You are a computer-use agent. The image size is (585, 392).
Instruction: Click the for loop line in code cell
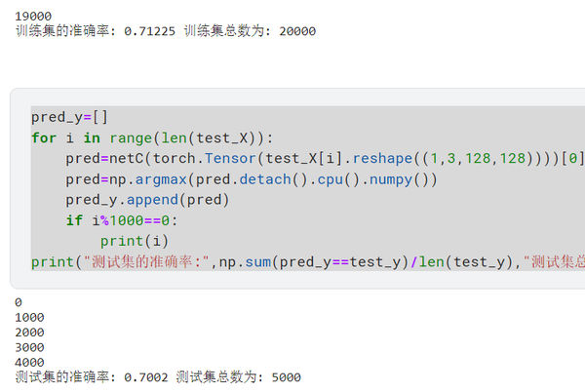(x=152, y=138)
